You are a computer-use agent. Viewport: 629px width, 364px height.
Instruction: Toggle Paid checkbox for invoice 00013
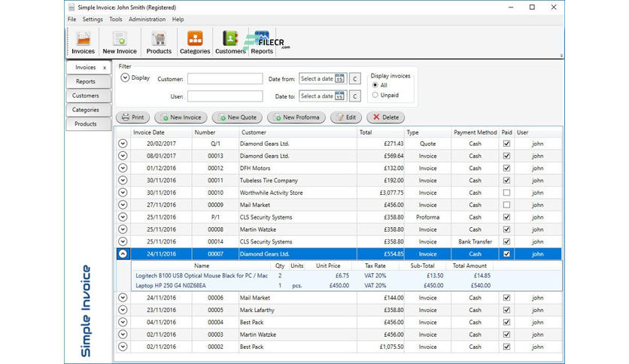[x=506, y=156]
